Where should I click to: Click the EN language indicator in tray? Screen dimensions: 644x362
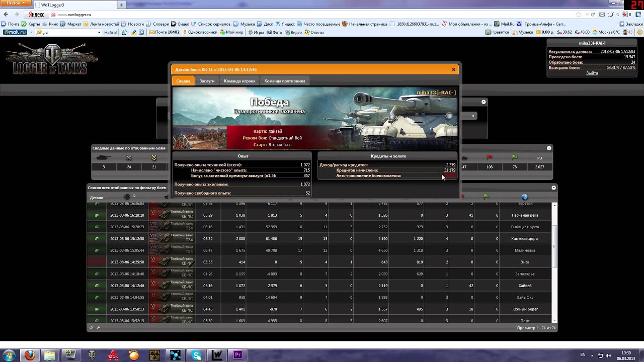point(583,355)
